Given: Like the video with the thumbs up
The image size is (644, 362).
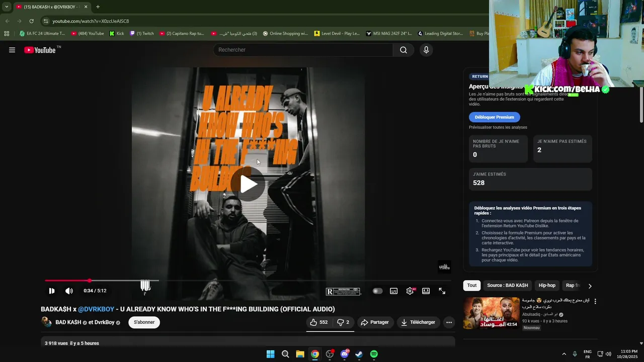Looking at the screenshot, I should [x=318, y=322].
